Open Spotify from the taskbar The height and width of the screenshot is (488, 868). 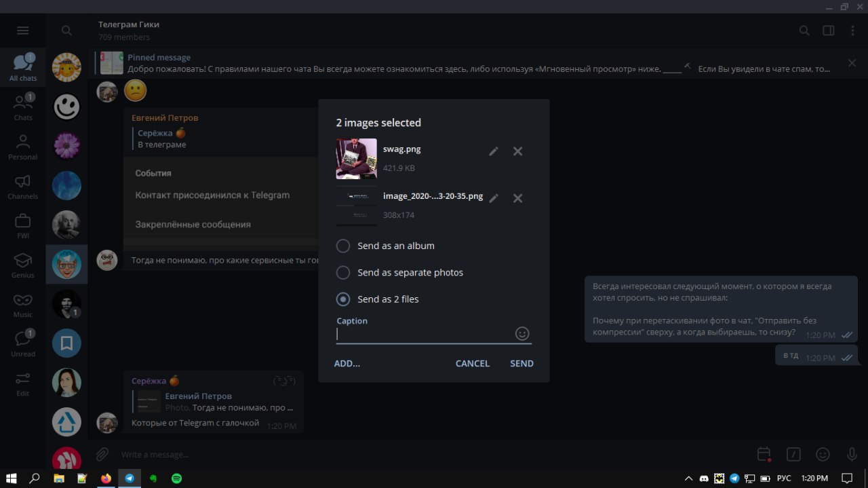176,478
